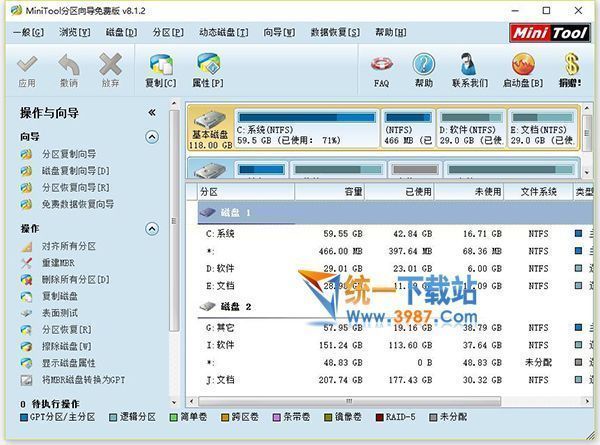Select the J:文档 partition row
Image resolution: width=600 pixels, height=445 pixels.
pos(395,380)
